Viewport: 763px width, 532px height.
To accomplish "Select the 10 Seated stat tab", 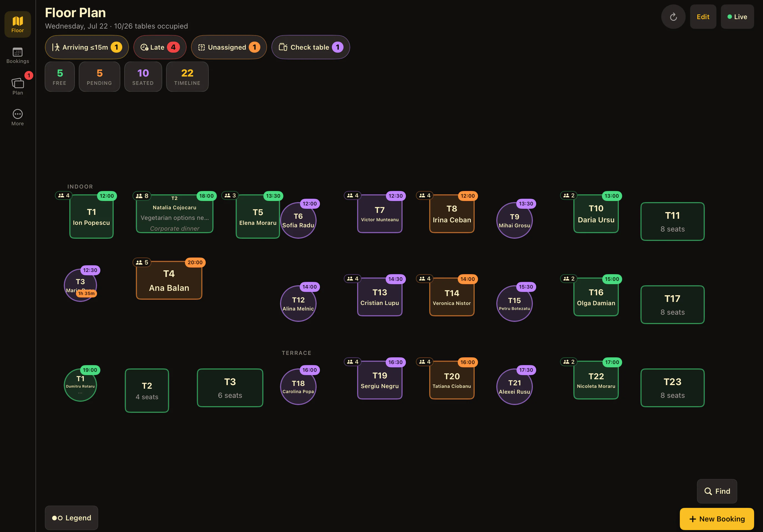I will click(x=143, y=77).
